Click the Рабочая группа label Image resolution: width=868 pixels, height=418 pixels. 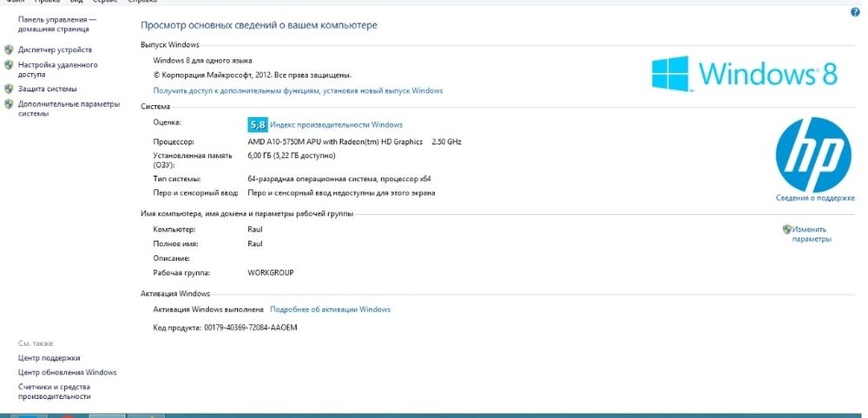click(182, 272)
